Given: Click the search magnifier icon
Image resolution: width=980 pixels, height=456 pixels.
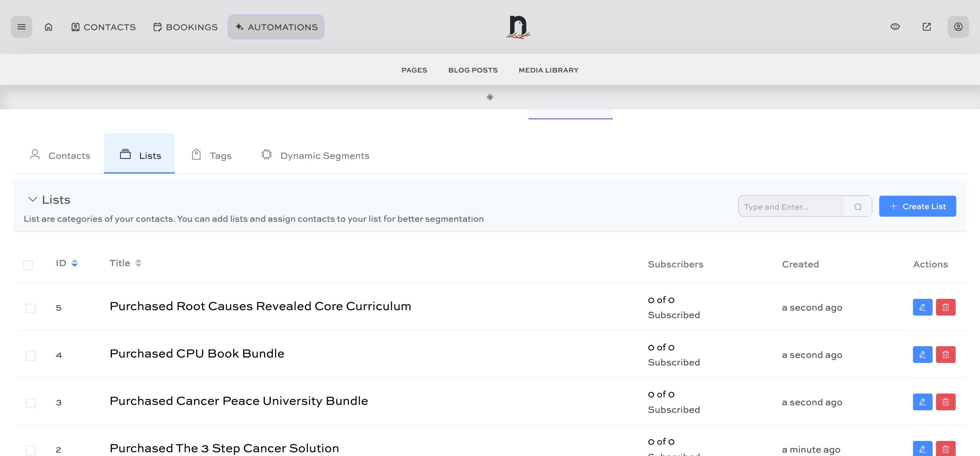Looking at the screenshot, I should pyautogui.click(x=858, y=207).
